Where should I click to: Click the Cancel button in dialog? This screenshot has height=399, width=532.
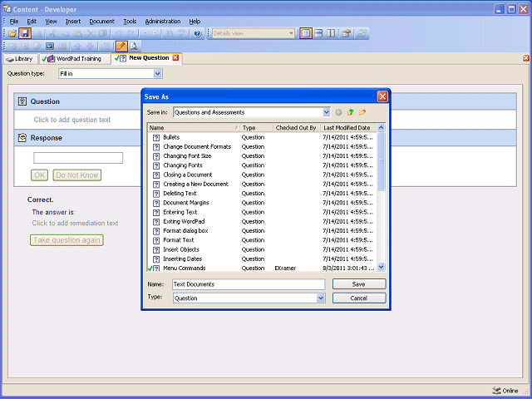(x=359, y=298)
